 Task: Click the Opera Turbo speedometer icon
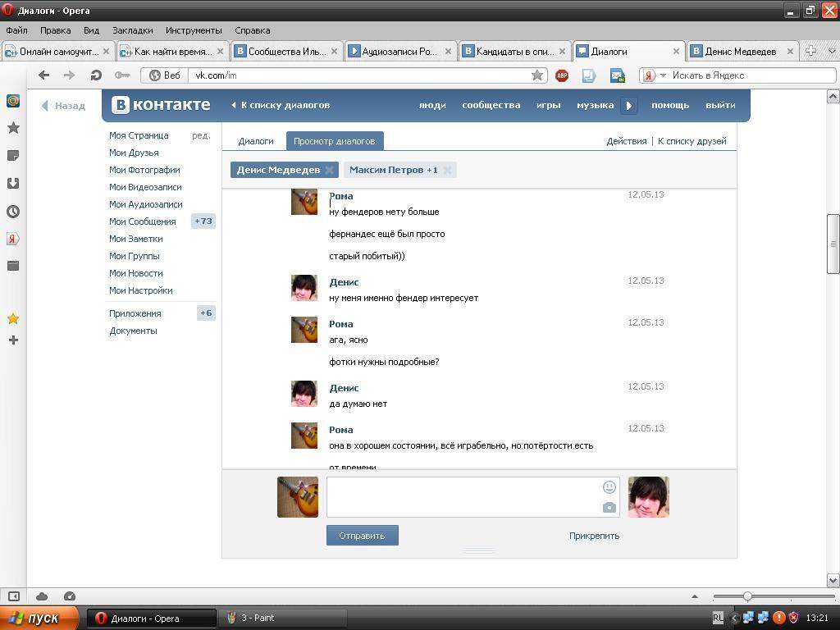(x=70, y=596)
